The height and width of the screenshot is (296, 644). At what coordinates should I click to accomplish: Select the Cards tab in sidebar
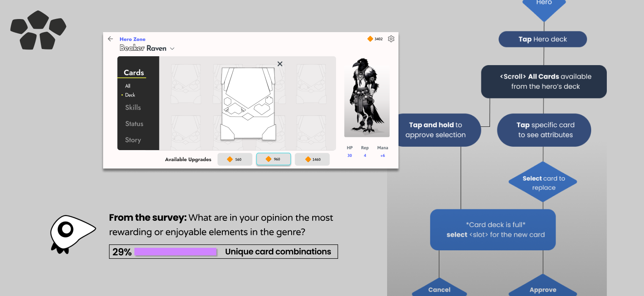(134, 73)
